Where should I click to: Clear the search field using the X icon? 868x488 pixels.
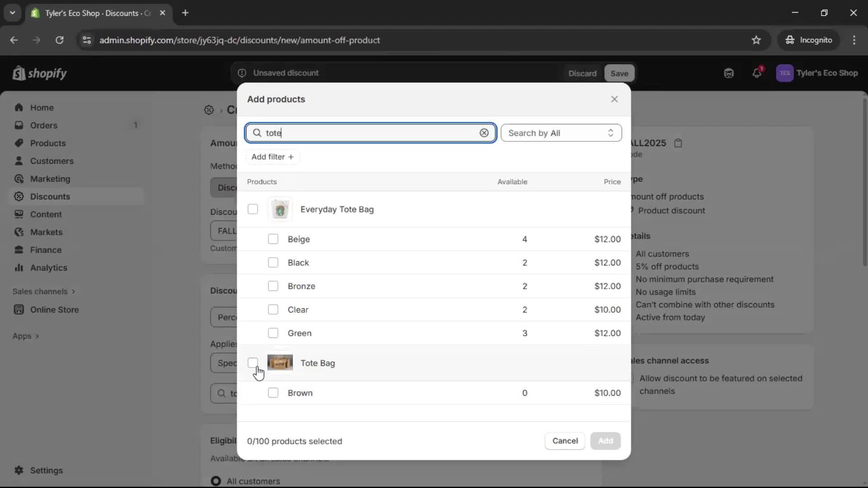[484, 133]
